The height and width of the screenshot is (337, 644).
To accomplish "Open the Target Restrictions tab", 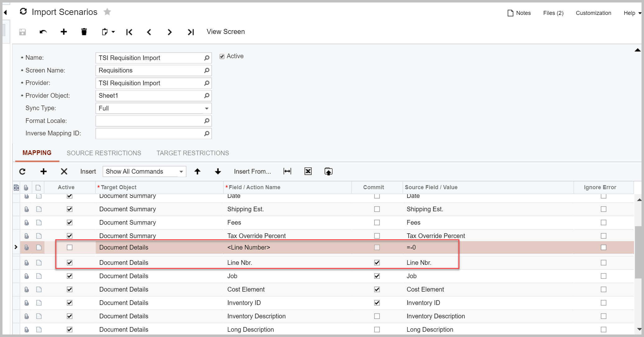I will [x=192, y=153].
